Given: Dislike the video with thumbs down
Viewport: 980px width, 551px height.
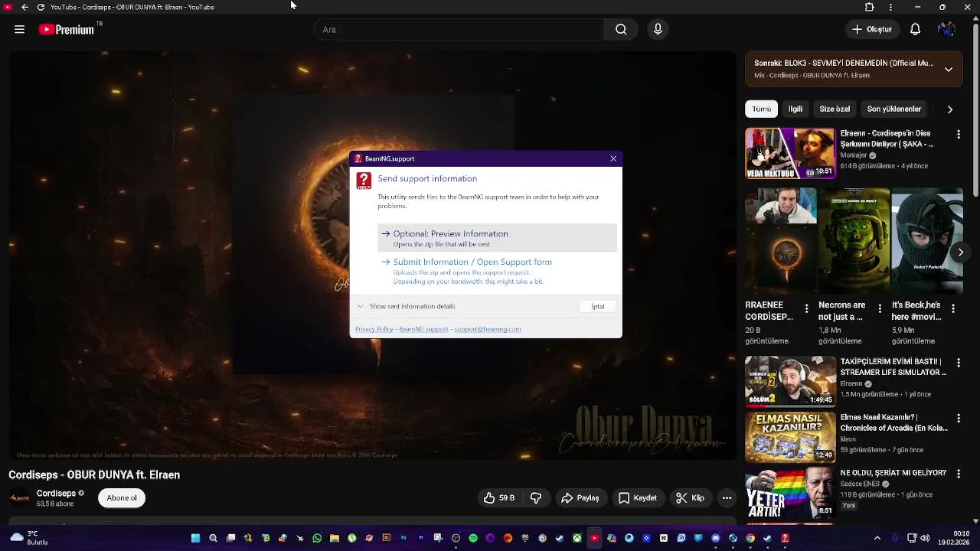Looking at the screenshot, I should [x=536, y=497].
